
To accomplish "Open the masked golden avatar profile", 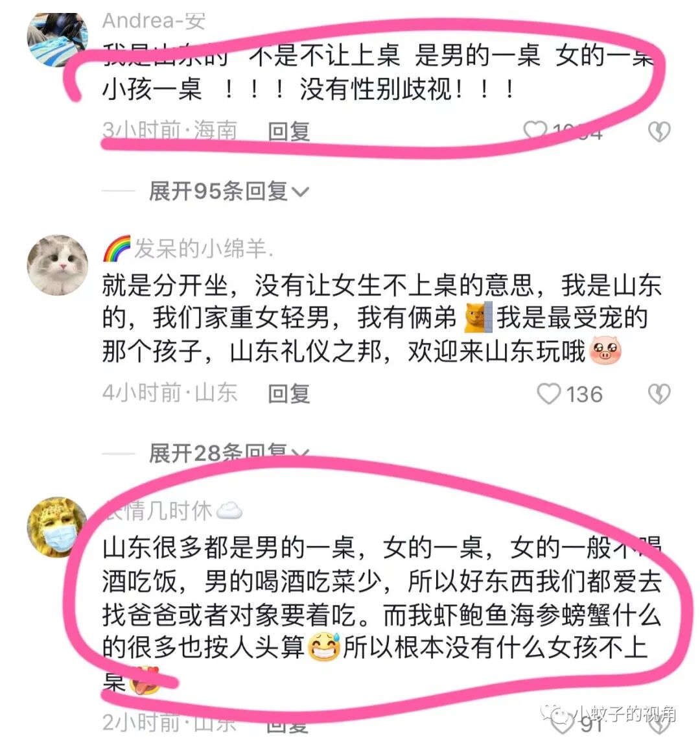I will tap(56, 527).
